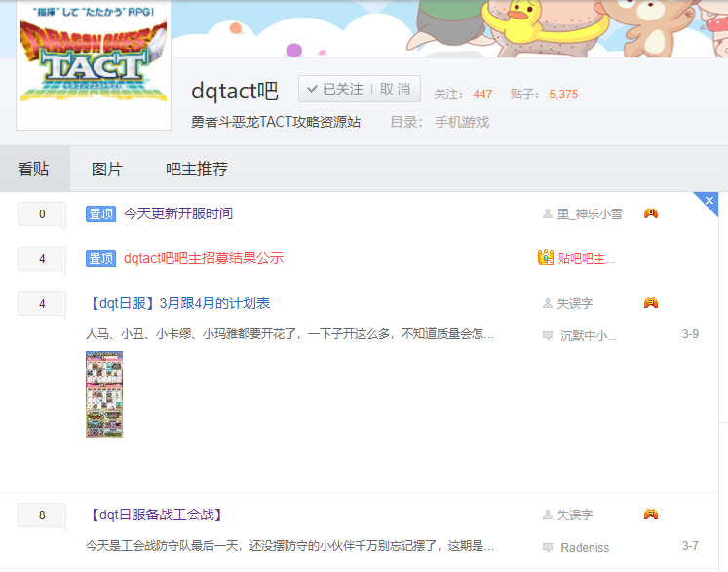Screen dimensions: 728x572
Task: Switch to the 吧主推荐 tab
Action: [x=197, y=169]
